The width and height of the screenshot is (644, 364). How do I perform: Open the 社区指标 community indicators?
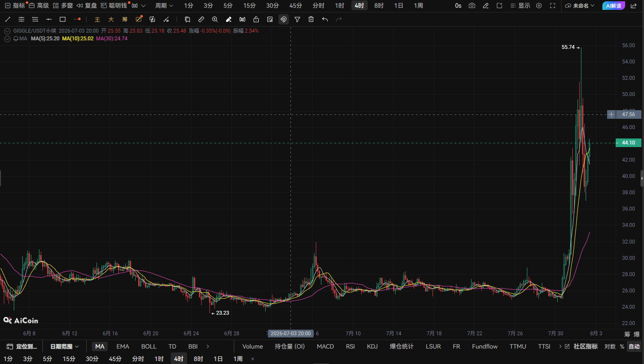point(581,346)
